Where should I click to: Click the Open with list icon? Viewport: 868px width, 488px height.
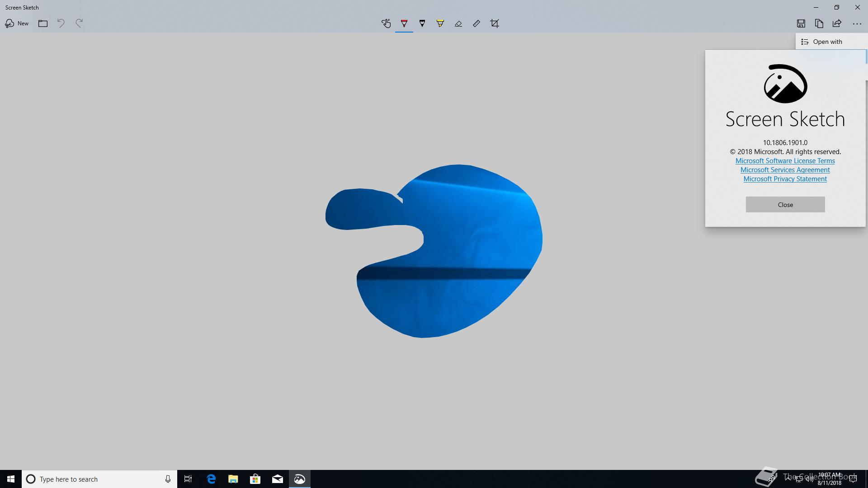pos(805,42)
